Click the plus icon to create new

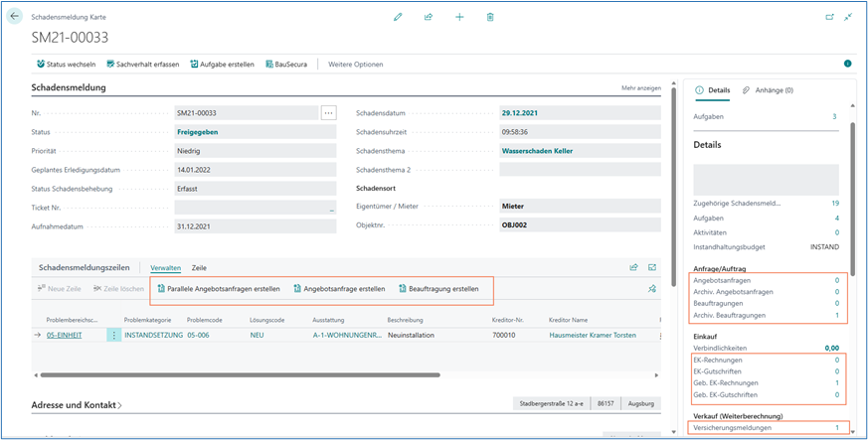coord(459,17)
